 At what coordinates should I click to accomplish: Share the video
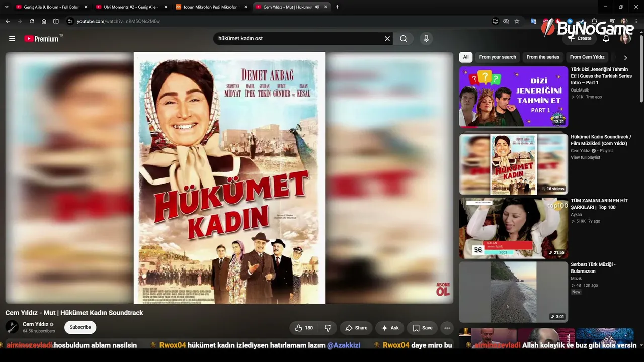pos(356,328)
